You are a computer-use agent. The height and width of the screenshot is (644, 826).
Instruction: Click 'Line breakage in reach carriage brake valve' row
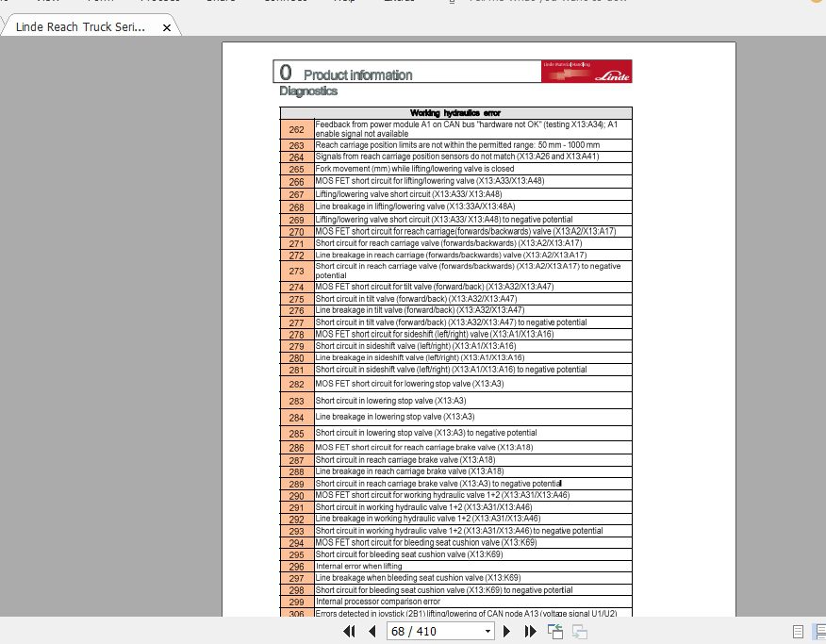tap(409, 471)
